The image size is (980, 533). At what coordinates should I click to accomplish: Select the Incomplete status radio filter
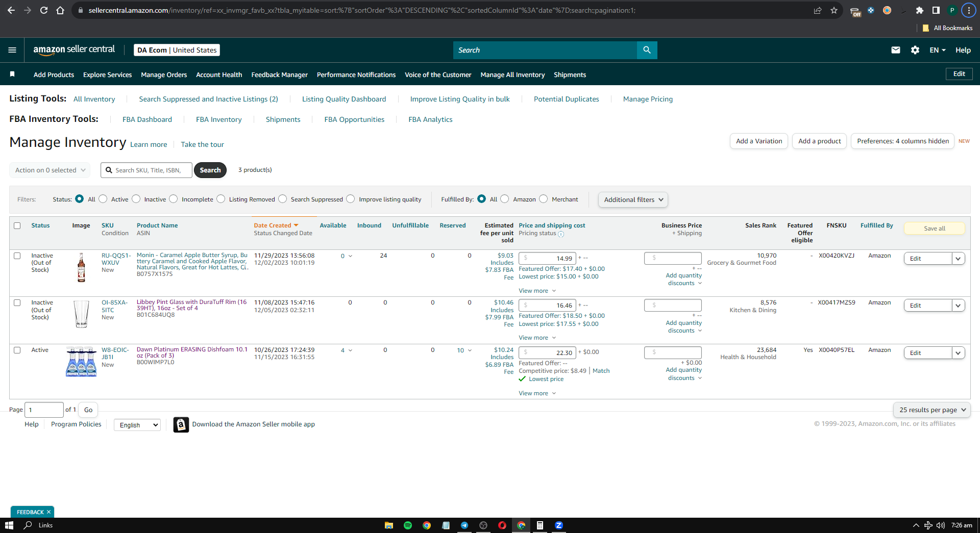[174, 199]
